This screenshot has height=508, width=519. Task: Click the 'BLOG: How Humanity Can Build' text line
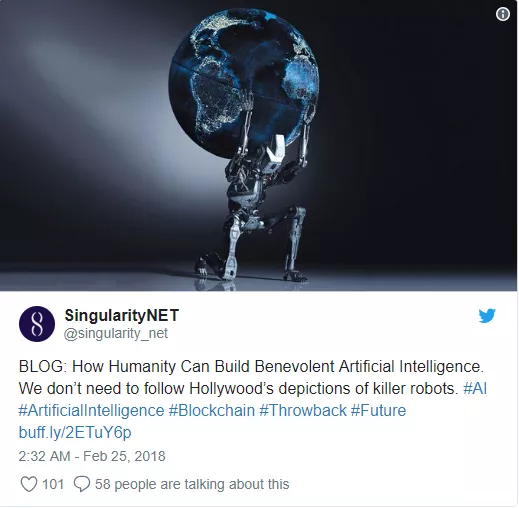tap(134, 366)
